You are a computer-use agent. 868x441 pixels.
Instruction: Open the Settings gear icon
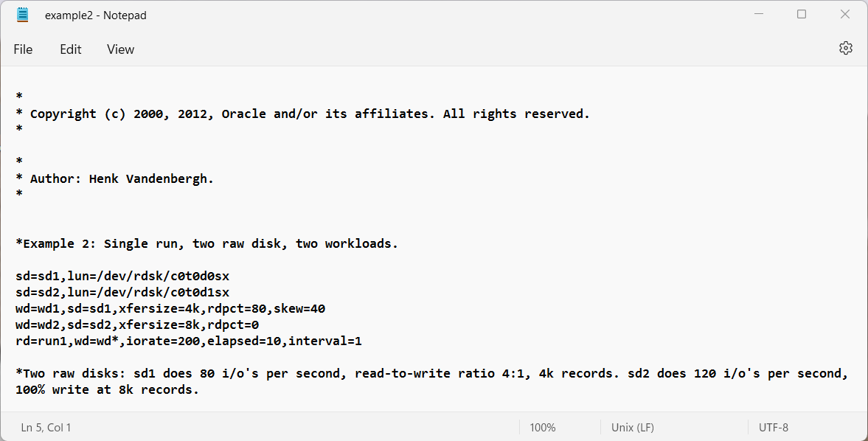pyautogui.click(x=845, y=48)
